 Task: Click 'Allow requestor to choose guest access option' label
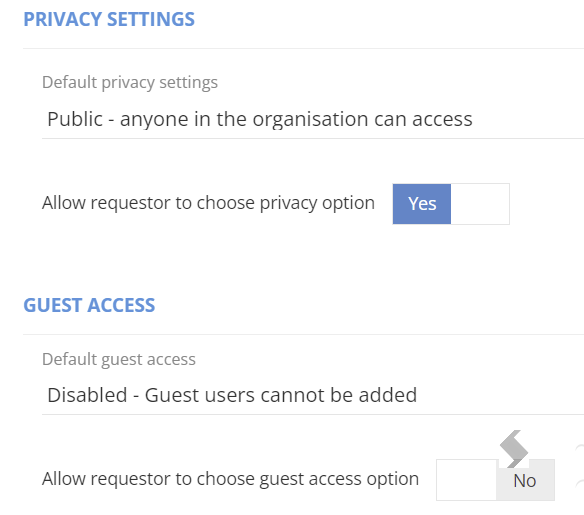pyautogui.click(x=230, y=479)
